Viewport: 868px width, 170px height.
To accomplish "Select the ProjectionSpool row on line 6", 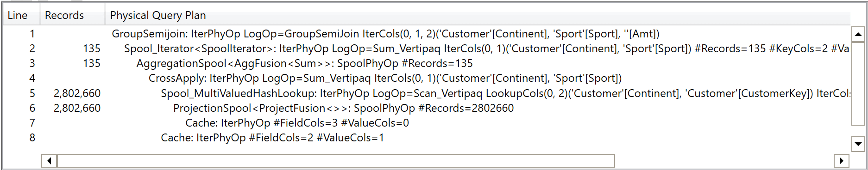I will coord(426,108).
